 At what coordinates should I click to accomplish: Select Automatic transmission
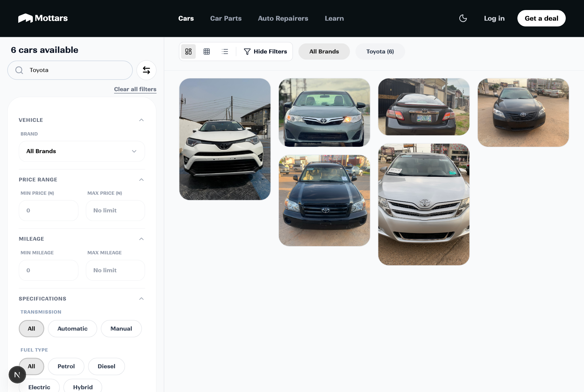point(72,328)
